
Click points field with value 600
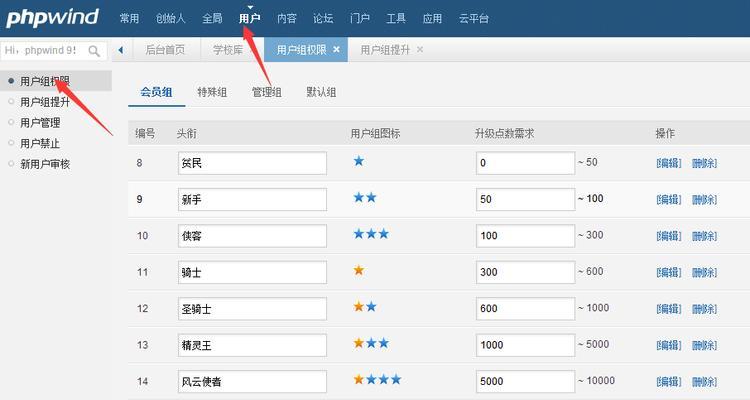pos(525,309)
